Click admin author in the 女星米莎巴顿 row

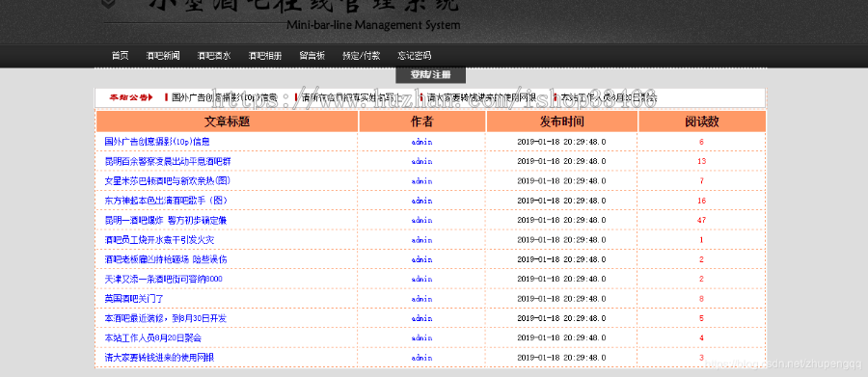click(421, 181)
